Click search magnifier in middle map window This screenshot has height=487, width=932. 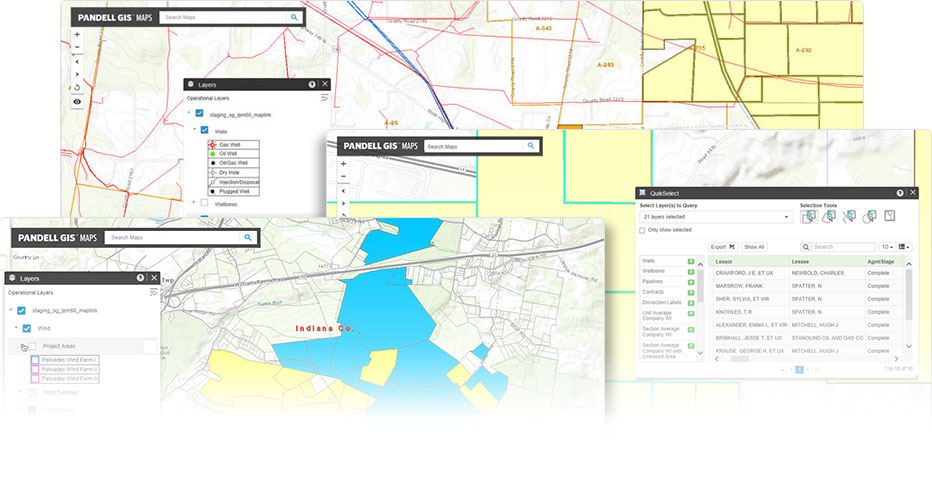pyautogui.click(x=531, y=146)
